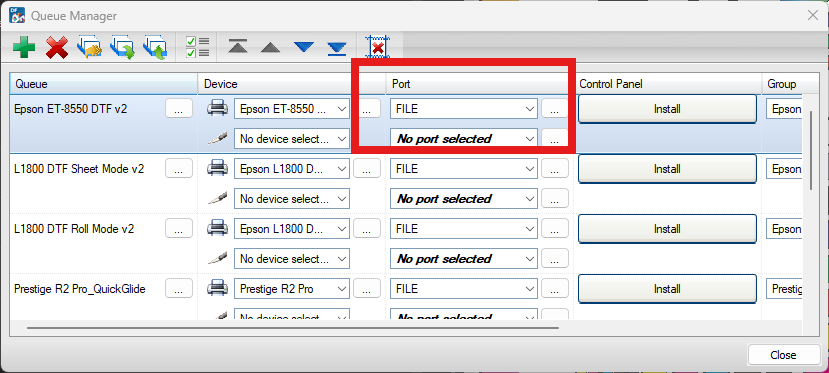
Task: Click cutter icon under L1800 Sheet Mode row
Action: (x=217, y=199)
